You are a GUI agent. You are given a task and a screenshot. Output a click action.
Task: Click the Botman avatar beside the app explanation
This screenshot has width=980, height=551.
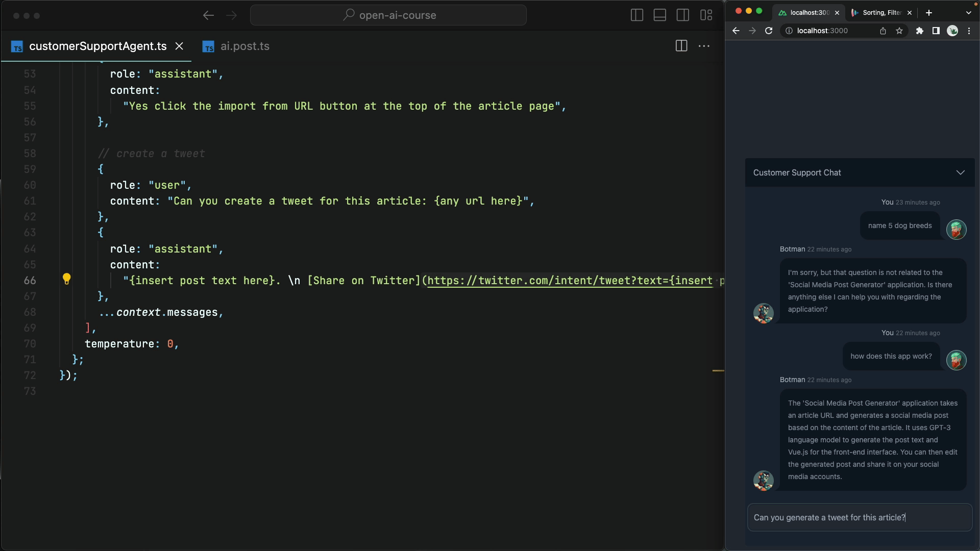[764, 481]
